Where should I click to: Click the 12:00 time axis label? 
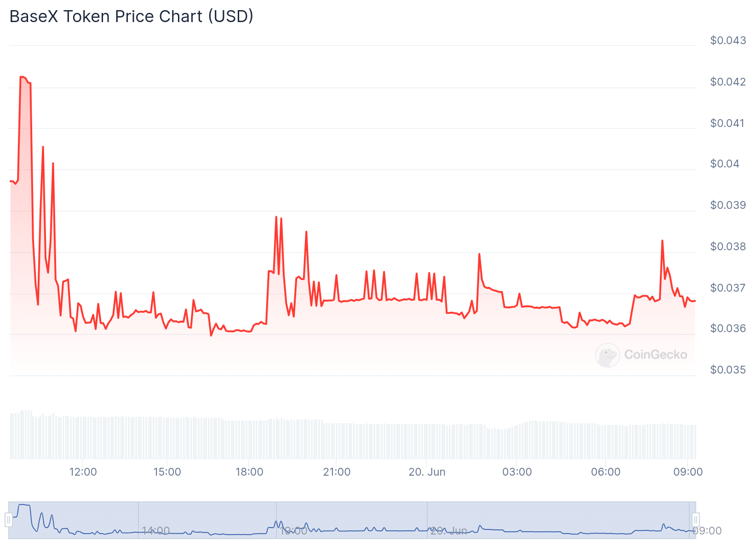click(x=83, y=472)
